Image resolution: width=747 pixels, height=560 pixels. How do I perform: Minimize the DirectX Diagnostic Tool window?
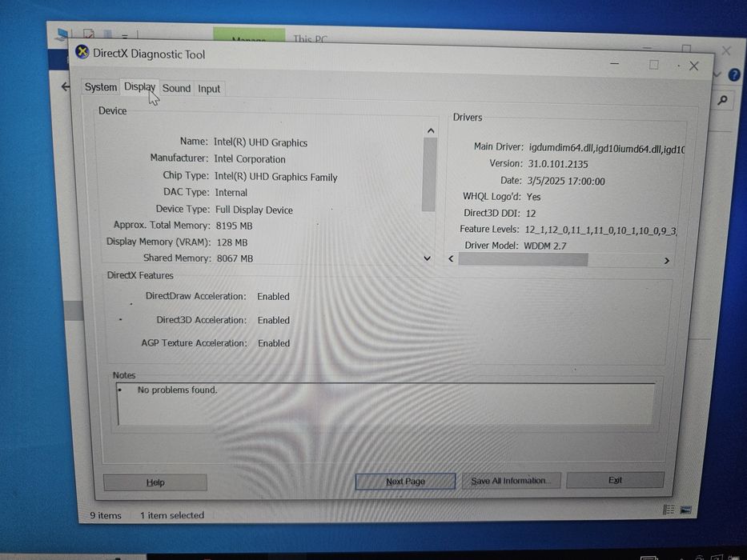[615, 63]
